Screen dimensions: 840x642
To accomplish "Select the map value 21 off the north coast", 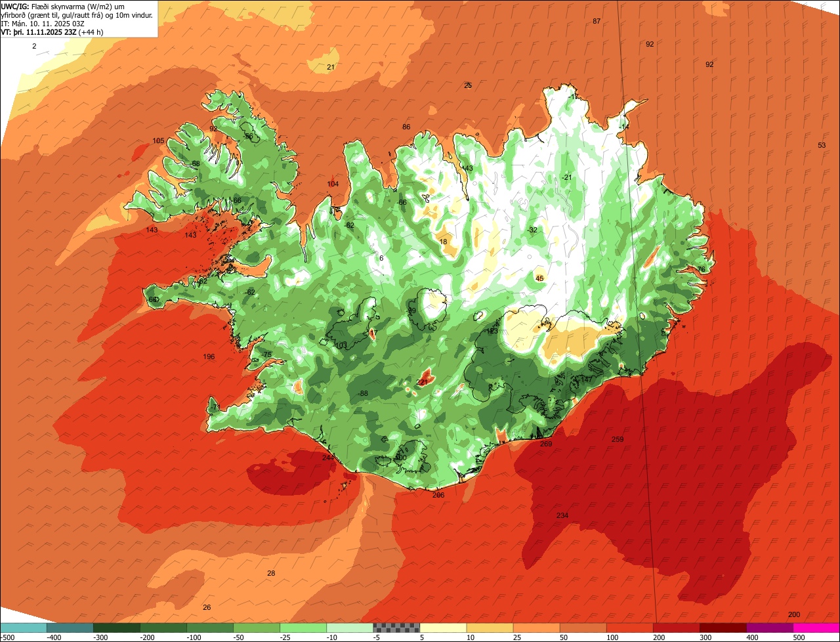I will [x=331, y=67].
